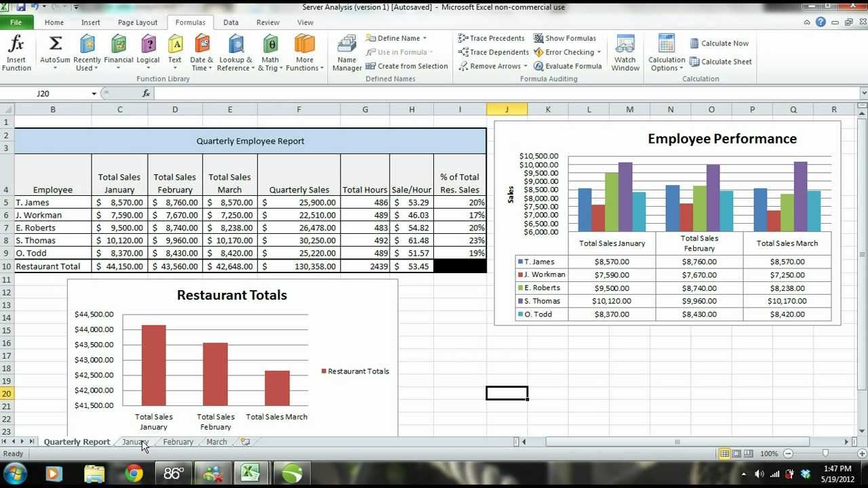Open Date & Time functions
The height and width of the screenshot is (488, 868).
pyautogui.click(x=201, y=54)
